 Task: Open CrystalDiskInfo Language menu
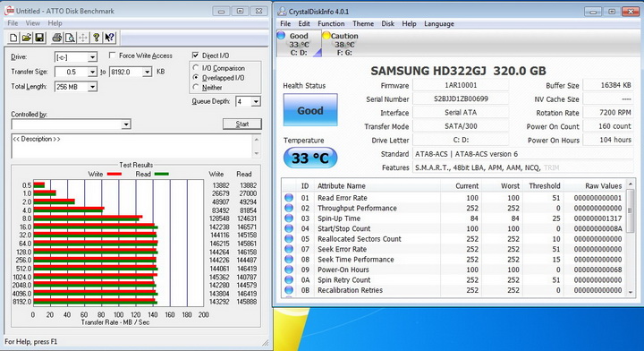click(x=439, y=24)
